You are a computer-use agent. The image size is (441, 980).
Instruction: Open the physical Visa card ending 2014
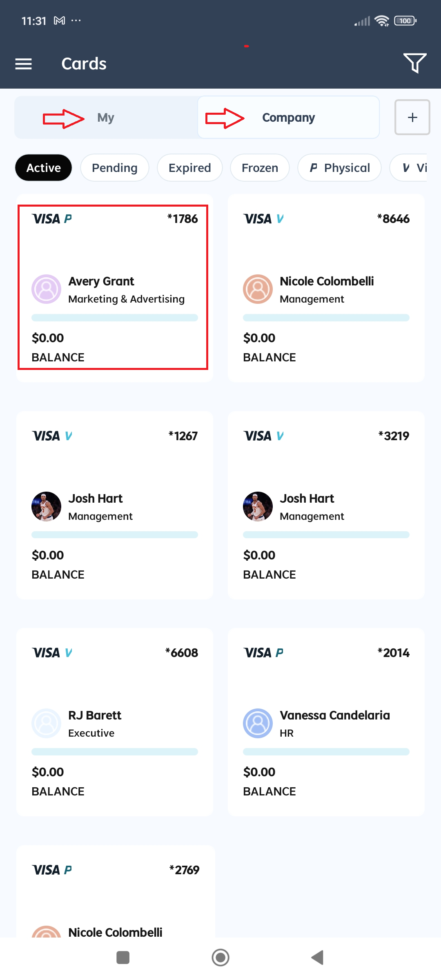(x=326, y=722)
